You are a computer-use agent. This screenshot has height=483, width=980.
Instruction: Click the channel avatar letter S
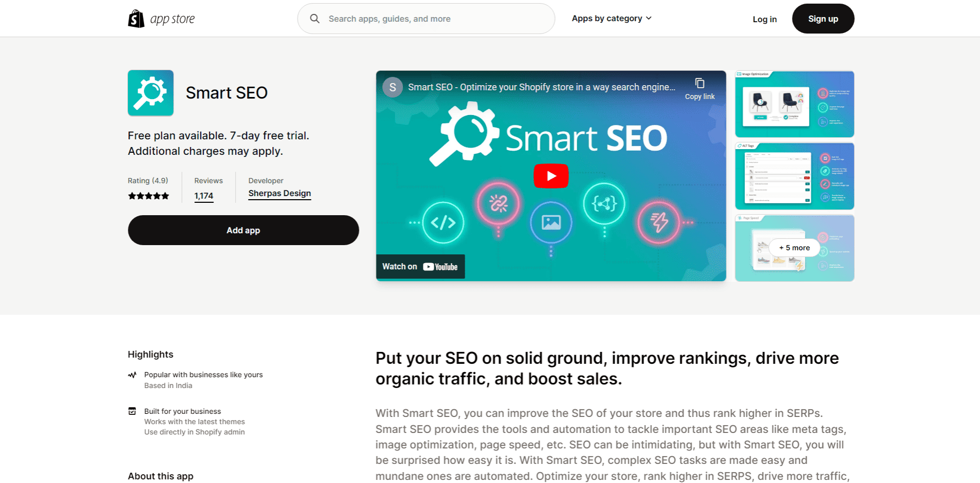point(393,87)
